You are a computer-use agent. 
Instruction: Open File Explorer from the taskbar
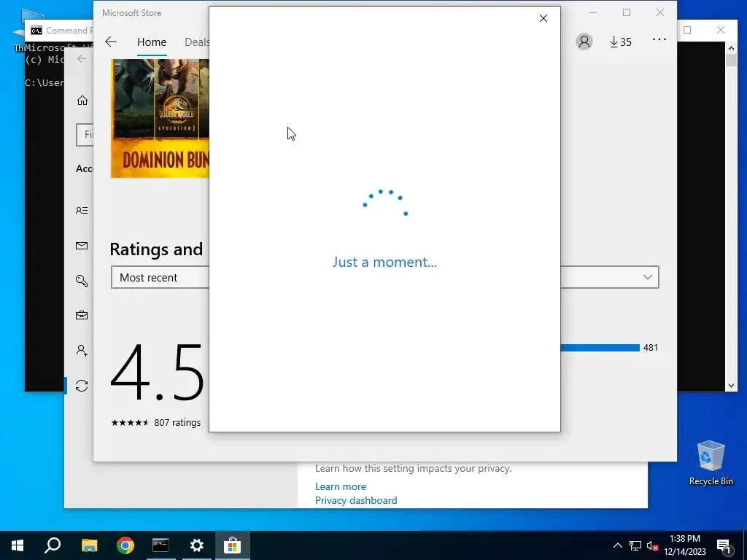click(x=89, y=545)
